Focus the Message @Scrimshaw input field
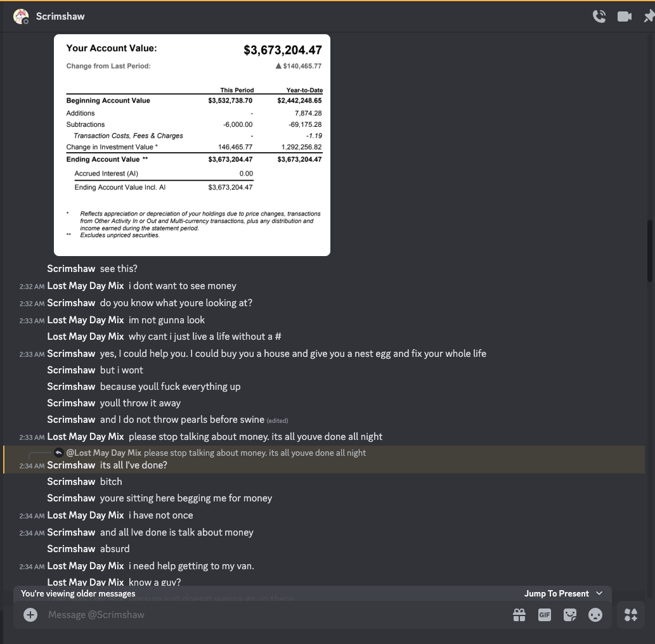 coord(276,614)
